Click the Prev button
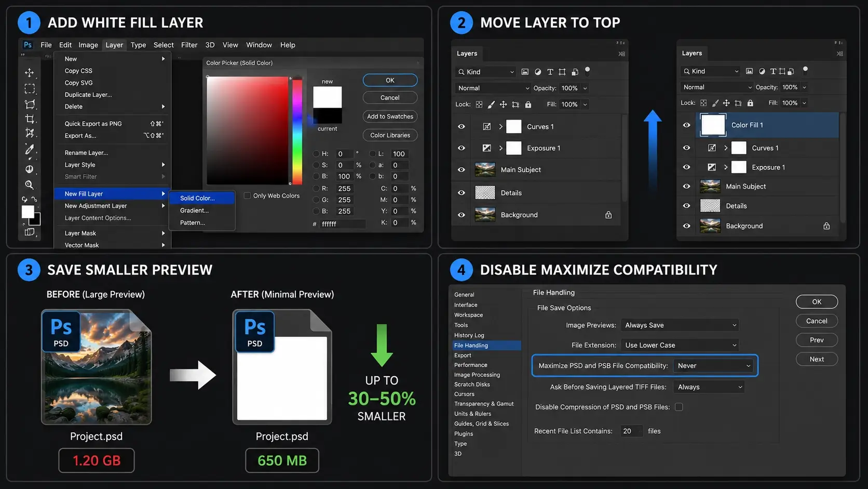The width and height of the screenshot is (868, 489). pos(817,340)
